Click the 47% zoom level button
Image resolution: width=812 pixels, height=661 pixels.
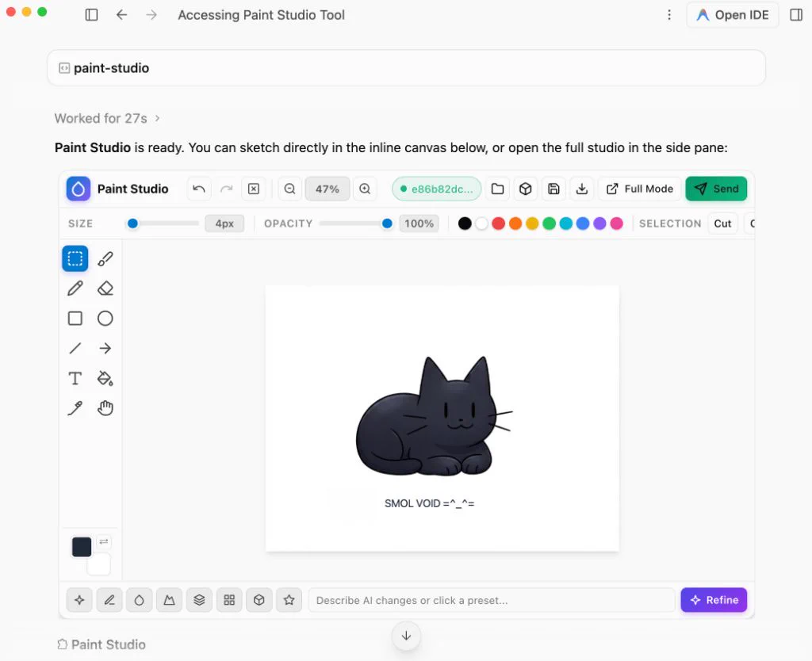point(327,189)
